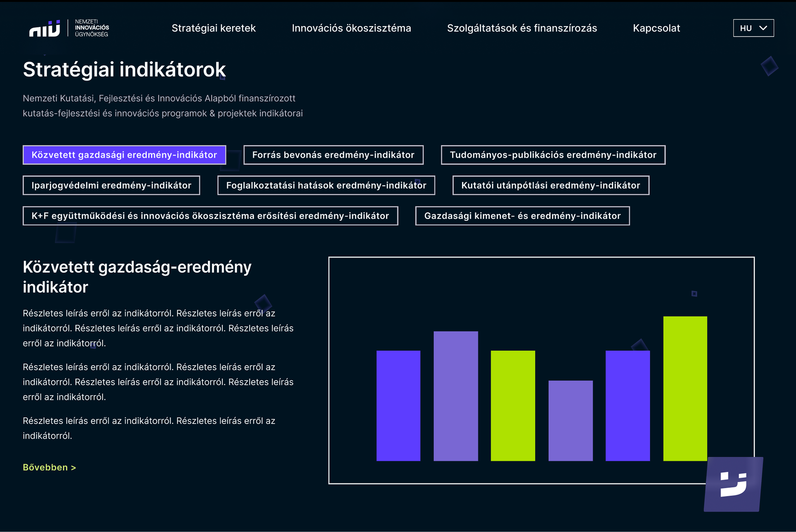The image size is (796, 532).
Task: Select Közvetett gazdasági eredmény-indikátor tab
Action: pos(124,155)
